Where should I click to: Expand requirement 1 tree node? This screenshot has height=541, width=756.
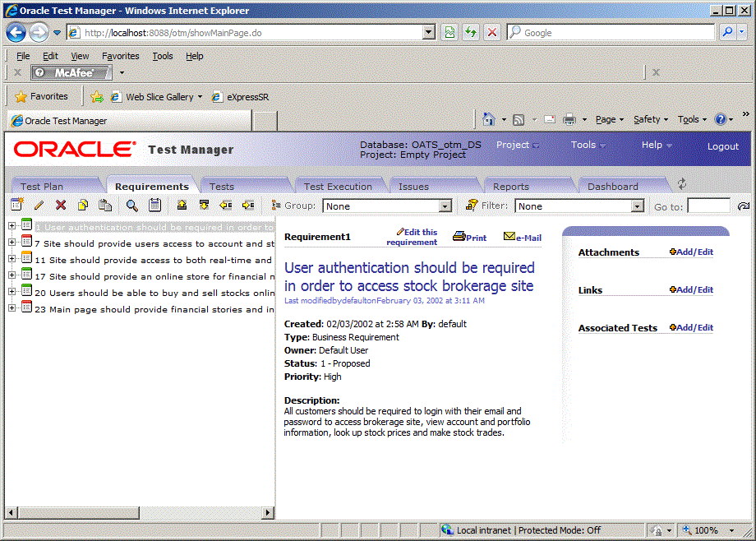(x=12, y=226)
